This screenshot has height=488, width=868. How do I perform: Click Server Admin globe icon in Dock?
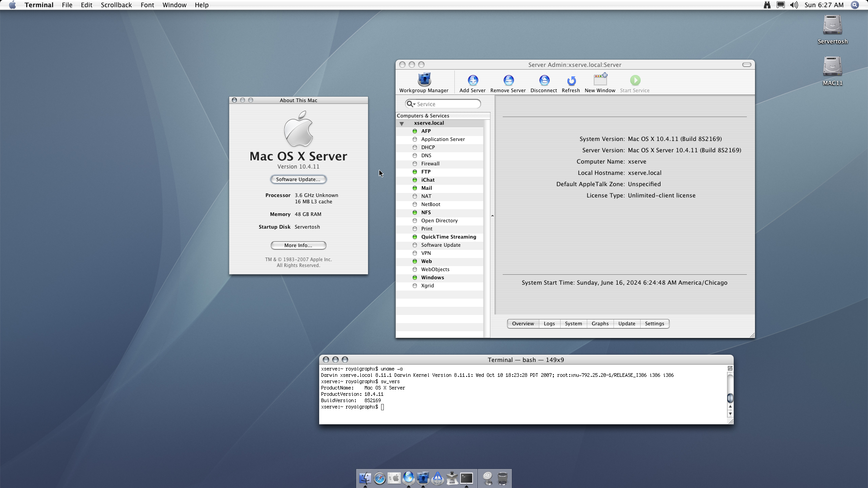coord(408,478)
